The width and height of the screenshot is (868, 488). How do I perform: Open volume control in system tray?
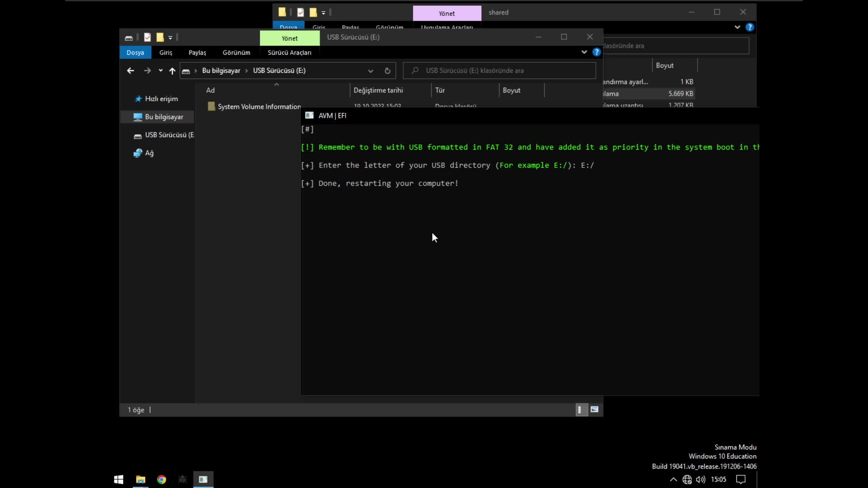[701, 479]
